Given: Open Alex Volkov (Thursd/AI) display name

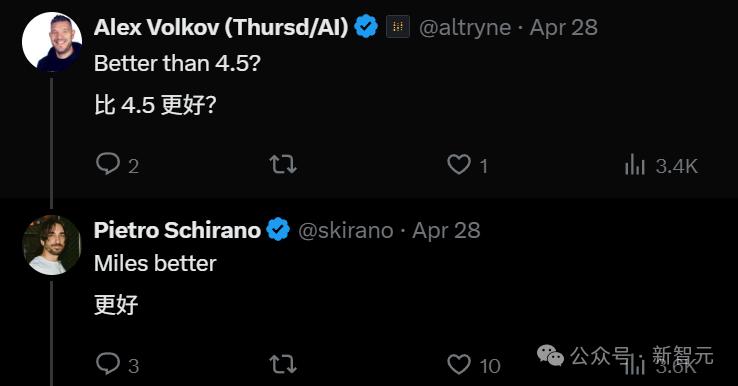Looking at the screenshot, I should [221, 27].
